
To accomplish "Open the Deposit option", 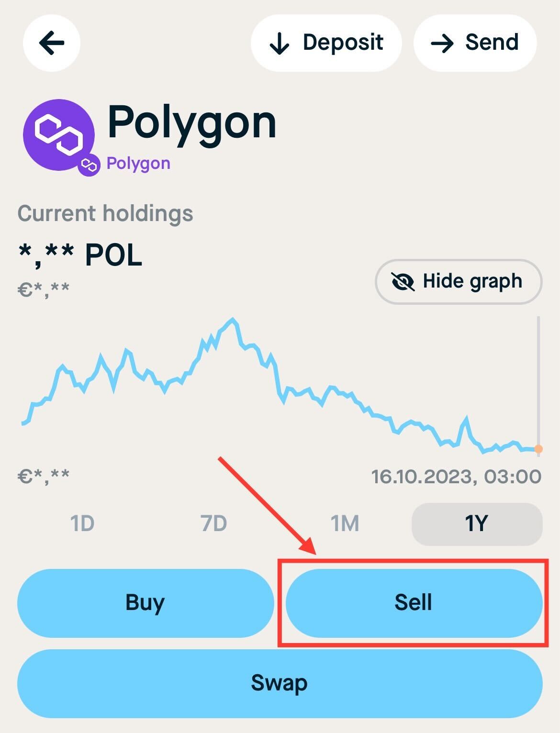I will (326, 43).
